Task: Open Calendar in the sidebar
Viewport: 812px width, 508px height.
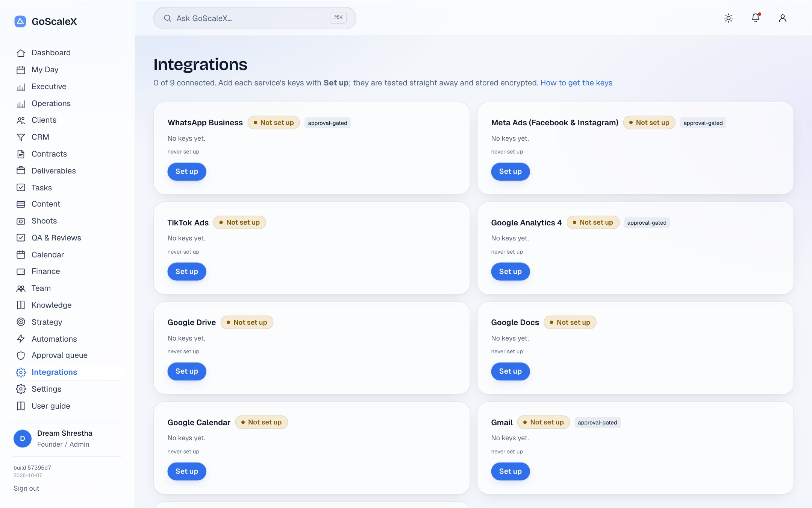Action: pyautogui.click(x=68, y=255)
